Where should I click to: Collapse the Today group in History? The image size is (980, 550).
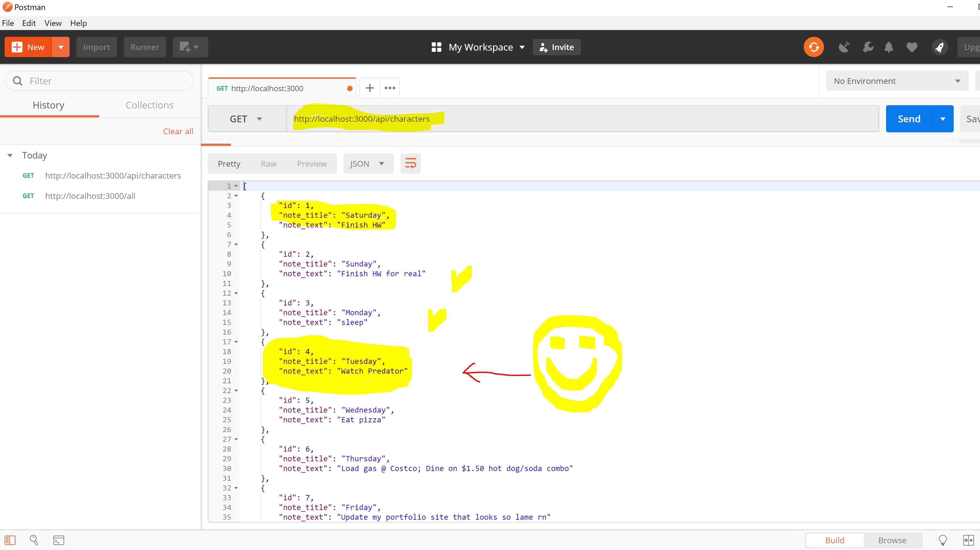9,155
